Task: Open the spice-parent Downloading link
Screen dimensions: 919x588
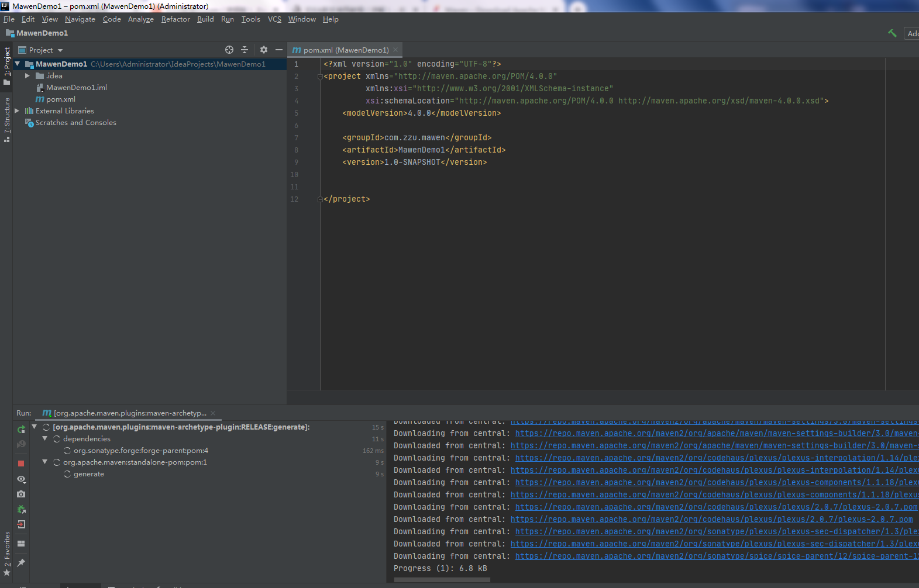Action: tap(717, 556)
